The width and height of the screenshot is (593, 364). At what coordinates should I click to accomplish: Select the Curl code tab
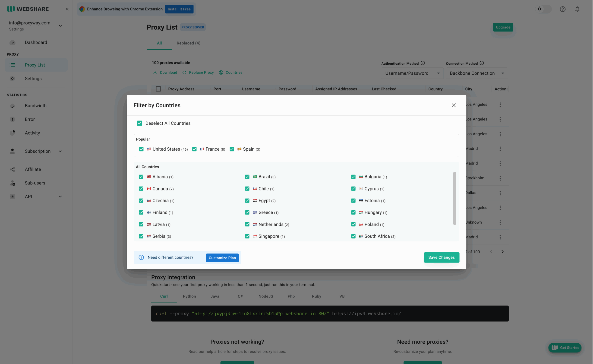coord(164,296)
